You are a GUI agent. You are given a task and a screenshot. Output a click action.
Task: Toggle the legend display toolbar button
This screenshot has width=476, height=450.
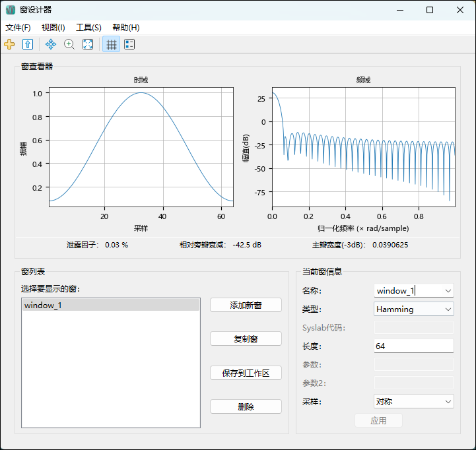point(129,44)
